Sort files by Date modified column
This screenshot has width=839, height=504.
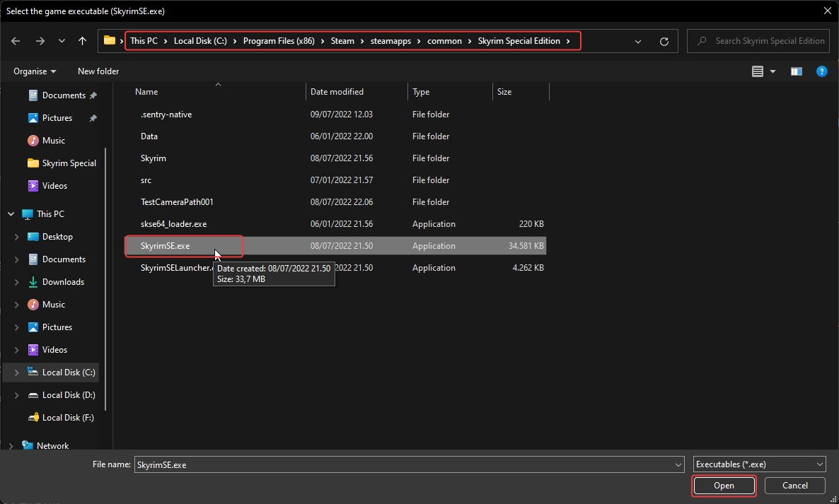point(337,92)
